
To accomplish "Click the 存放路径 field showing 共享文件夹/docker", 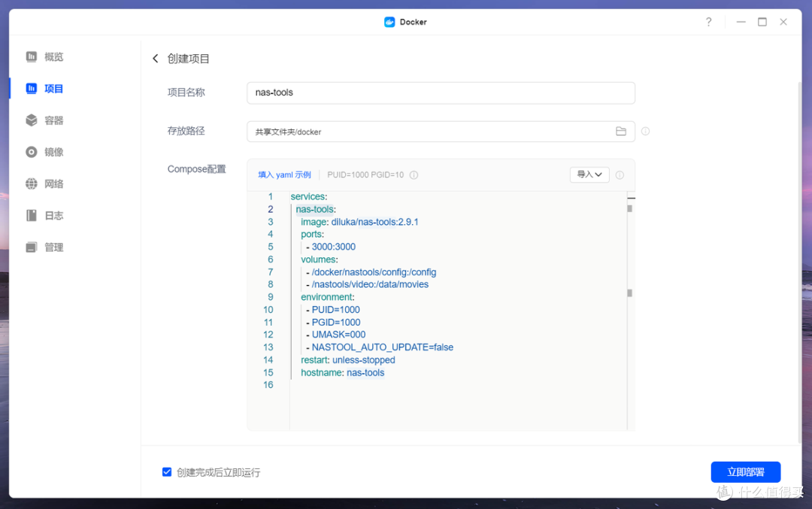I will [441, 132].
